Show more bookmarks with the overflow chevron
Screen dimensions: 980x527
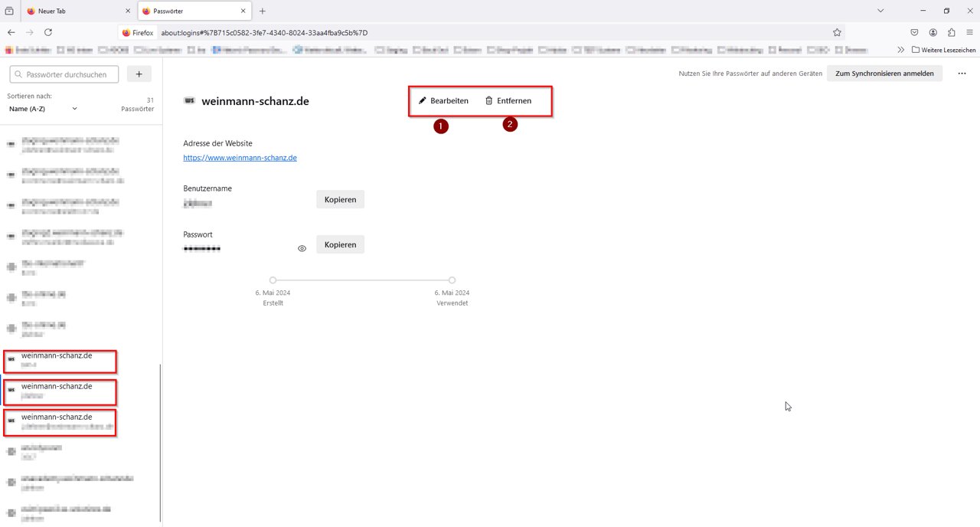pos(901,50)
